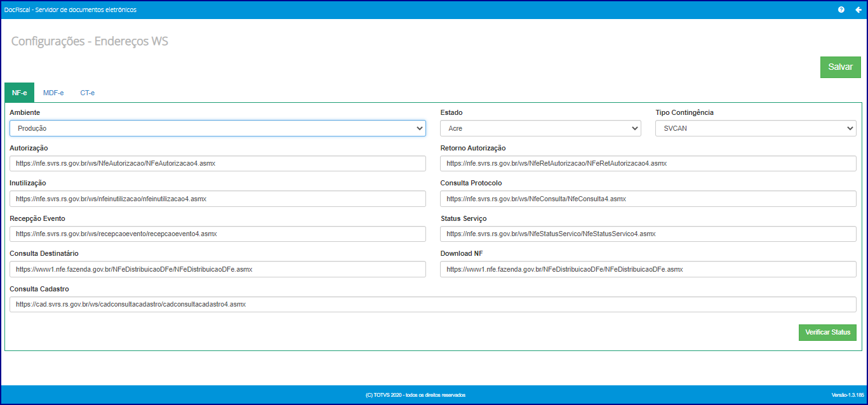This screenshot has height=405, width=868.
Task: Click the 'Recepção Evento' label
Action: [x=37, y=218]
